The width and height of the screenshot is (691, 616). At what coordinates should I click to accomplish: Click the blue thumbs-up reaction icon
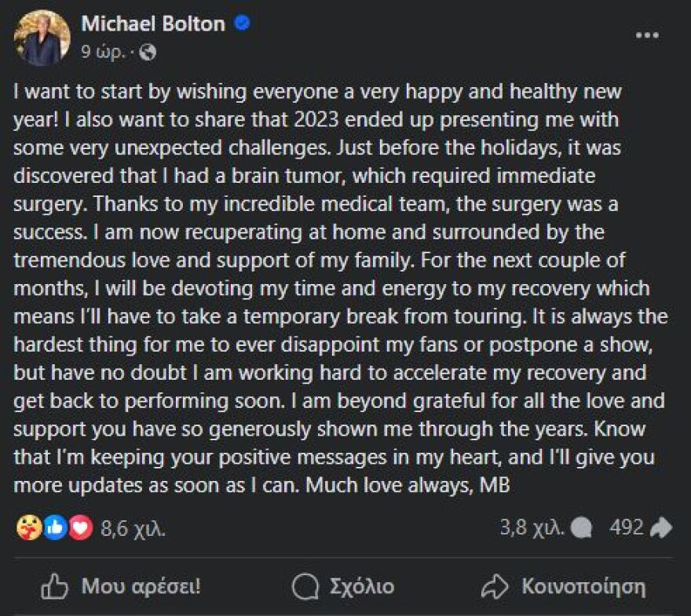click(55, 528)
